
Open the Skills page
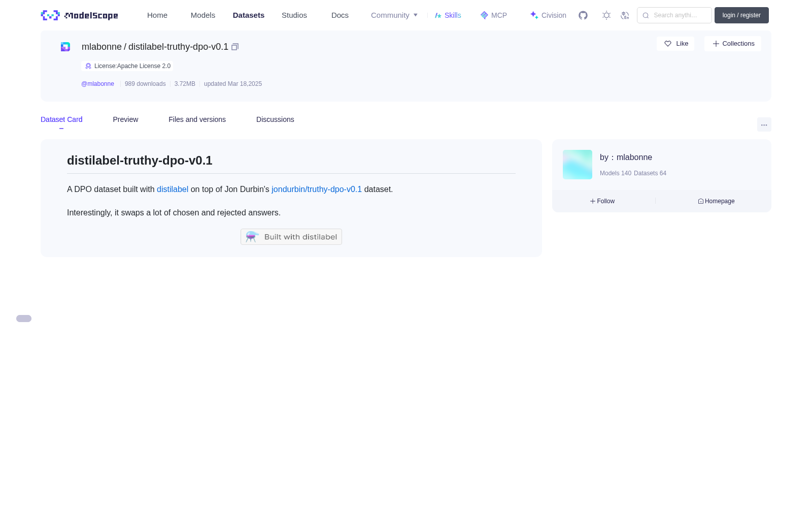pos(448,15)
